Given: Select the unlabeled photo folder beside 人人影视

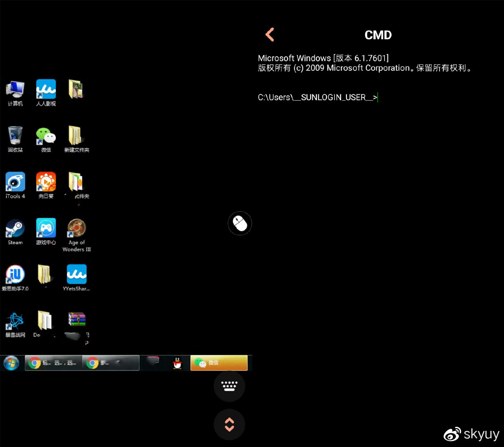Looking at the screenshot, I should point(76,89).
